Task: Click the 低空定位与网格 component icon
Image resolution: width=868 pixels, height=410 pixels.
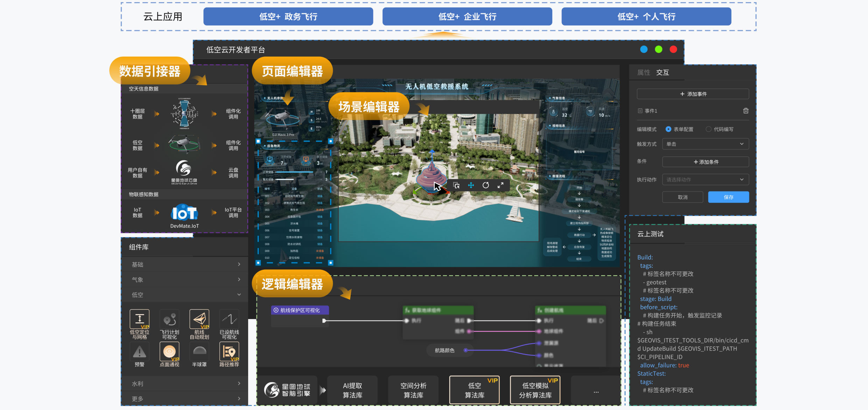Action: (x=139, y=319)
